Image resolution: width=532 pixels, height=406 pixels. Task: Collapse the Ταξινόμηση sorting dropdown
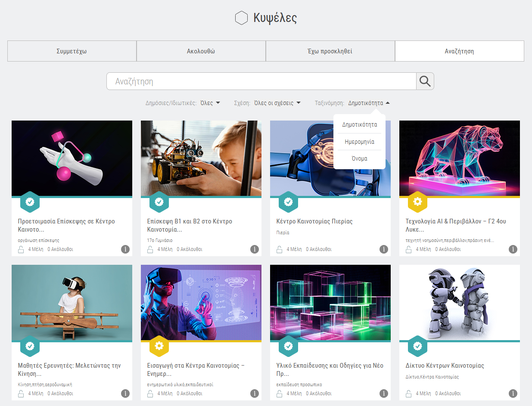(x=369, y=103)
